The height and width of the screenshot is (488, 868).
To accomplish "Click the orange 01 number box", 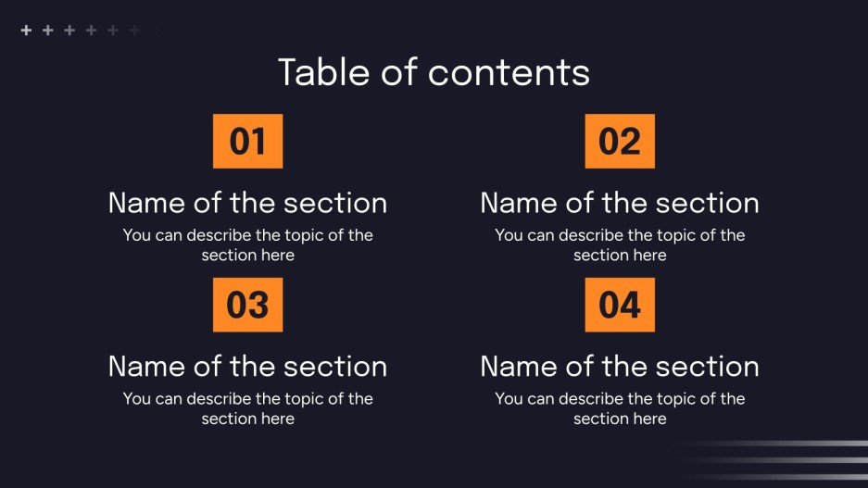I will point(247,142).
